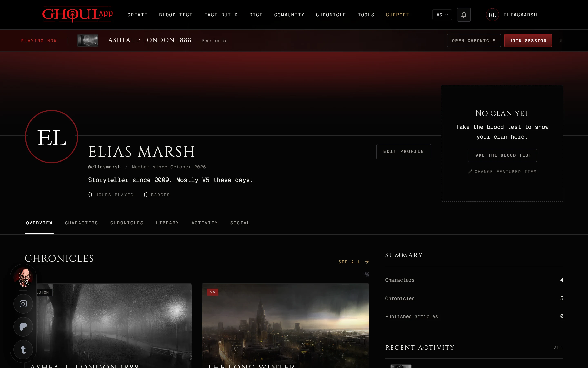Open the Patreon social link
588x368 pixels.
coord(23,327)
